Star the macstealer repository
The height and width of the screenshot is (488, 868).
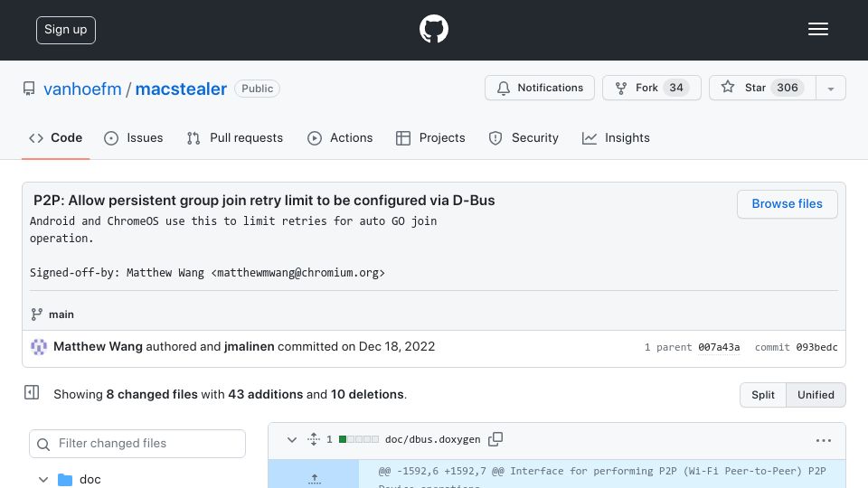pos(762,88)
